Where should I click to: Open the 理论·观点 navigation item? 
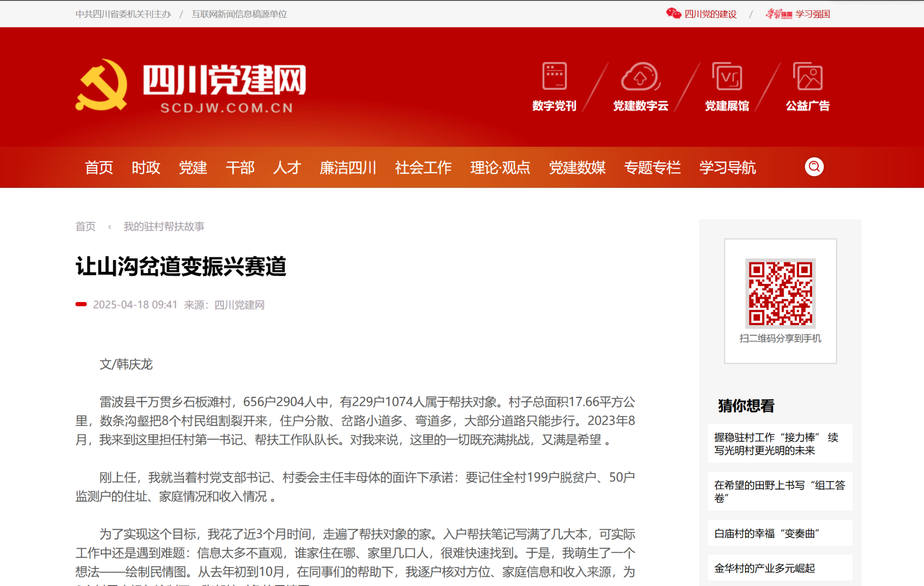tap(500, 167)
